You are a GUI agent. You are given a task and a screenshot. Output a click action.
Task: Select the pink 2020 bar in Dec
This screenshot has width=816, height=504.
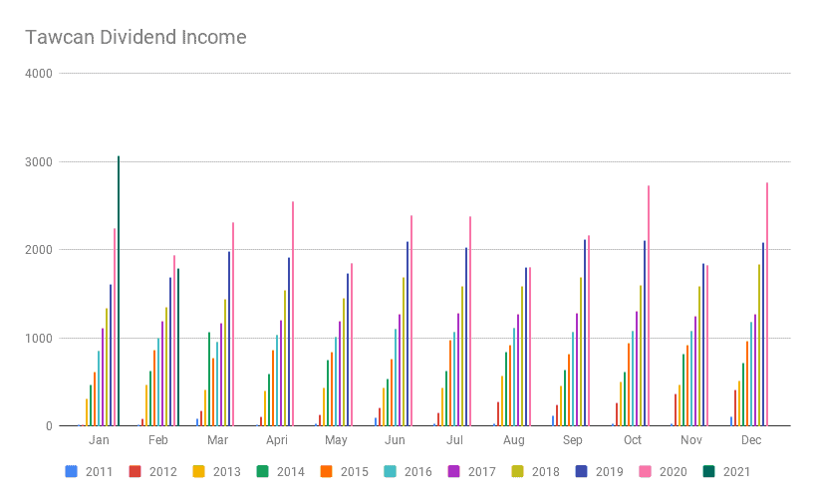pyautogui.click(x=767, y=304)
